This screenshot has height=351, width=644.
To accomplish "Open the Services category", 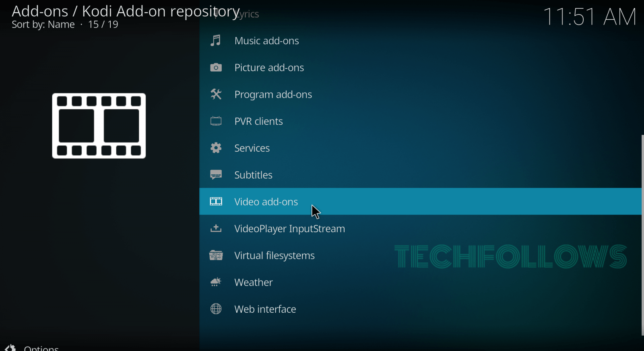I will (420, 148).
